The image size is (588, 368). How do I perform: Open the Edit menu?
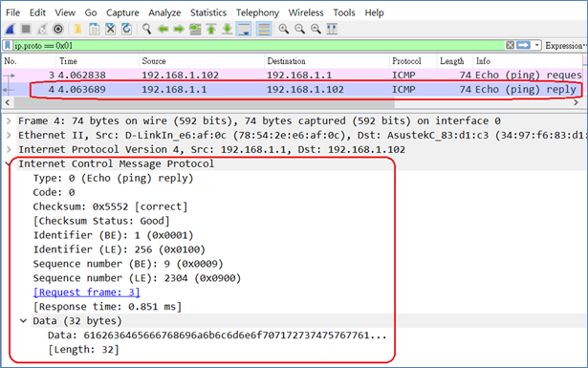click(x=37, y=12)
